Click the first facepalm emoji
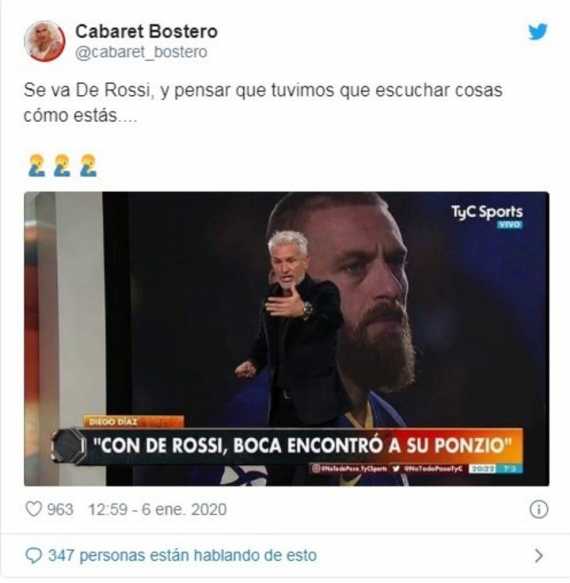This screenshot has width=570, height=583. click(36, 165)
